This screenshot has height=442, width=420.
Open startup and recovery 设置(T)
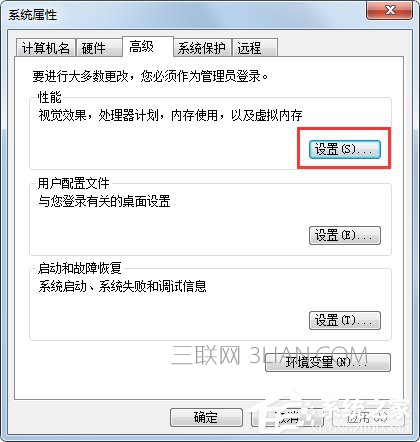coord(345,320)
